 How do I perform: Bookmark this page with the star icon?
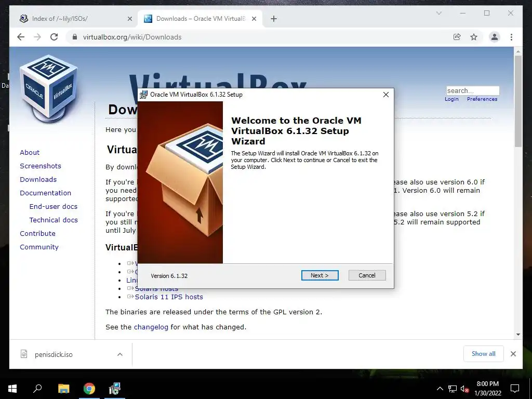tap(474, 37)
